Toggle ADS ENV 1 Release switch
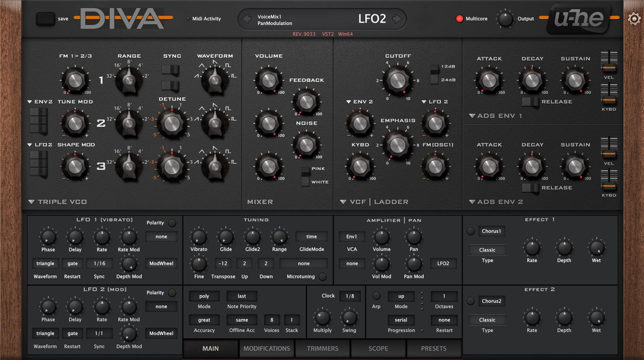 pyautogui.click(x=530, y=102)
